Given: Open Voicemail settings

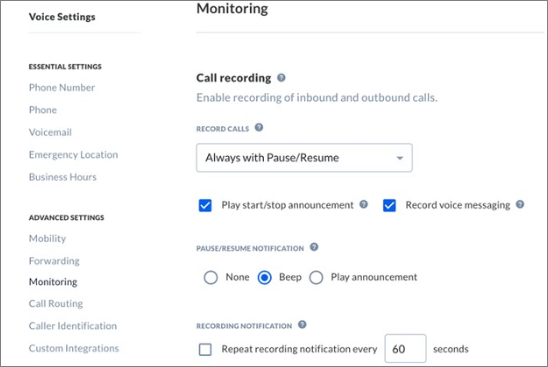Looking at the screenshot, I should click(50, 132).
